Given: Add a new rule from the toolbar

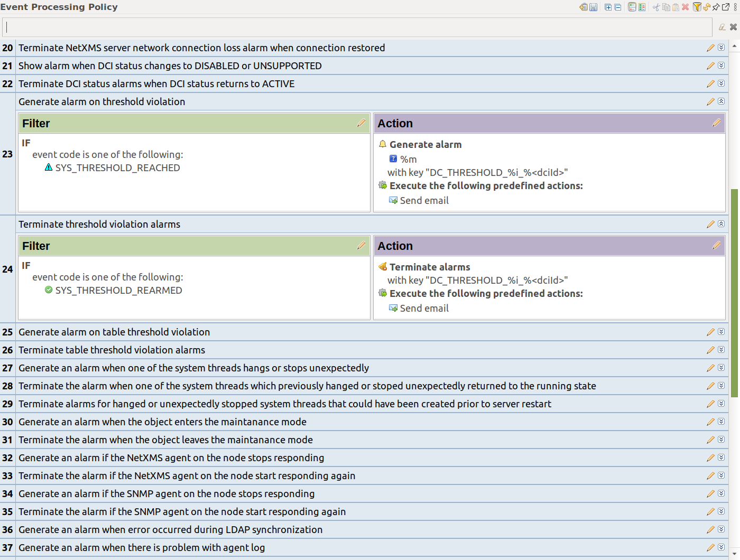Looking at the screenshot, I should [x=584, y=7].
